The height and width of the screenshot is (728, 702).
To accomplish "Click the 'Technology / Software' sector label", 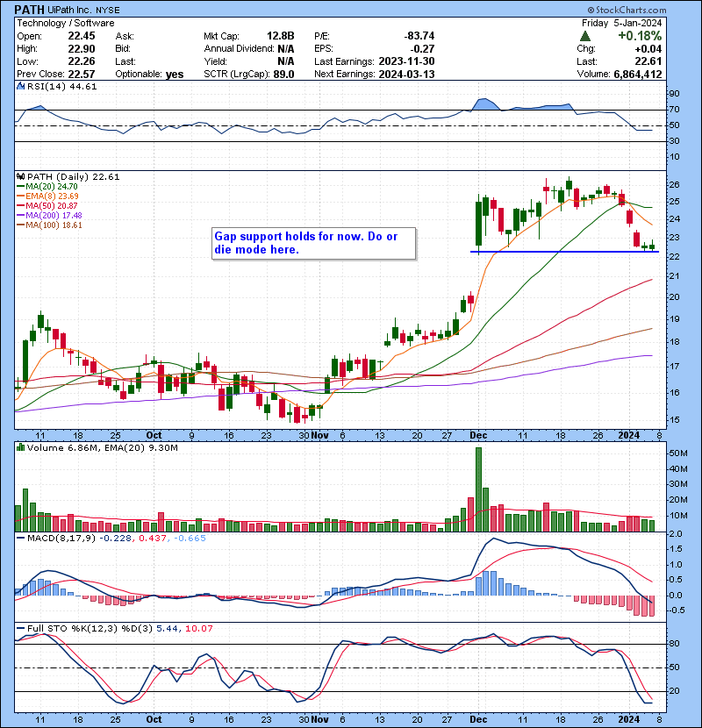I will coord(66,23).
